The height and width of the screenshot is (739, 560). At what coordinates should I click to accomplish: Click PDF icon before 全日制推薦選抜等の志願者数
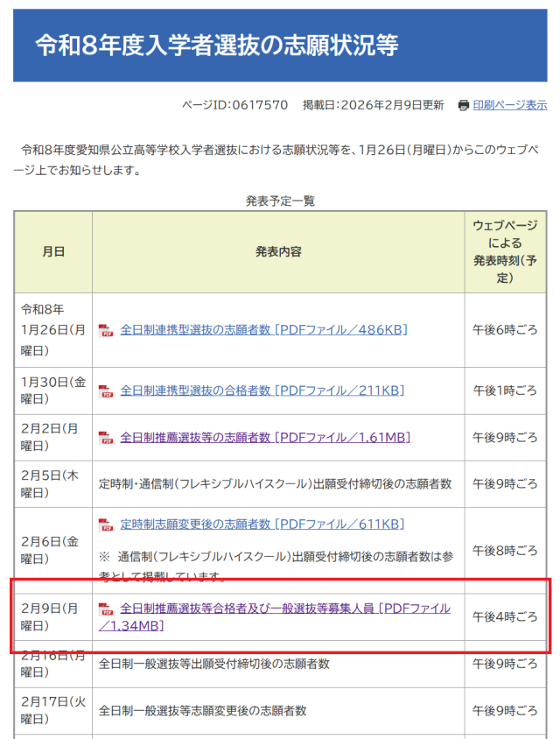106,438
